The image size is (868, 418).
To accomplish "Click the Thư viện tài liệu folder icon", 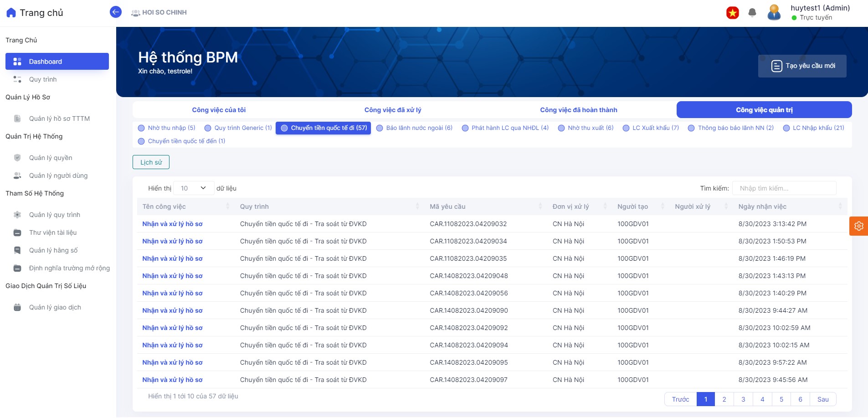I will click(17, 232).
